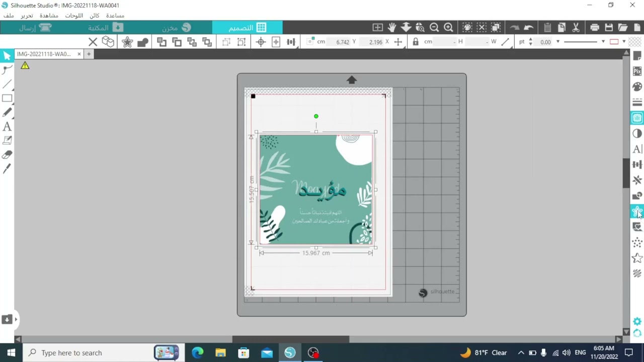Image resolution: width=644 pixels, height=362 pixels.
Task: Open the line color dropdown arrow
Action: pyautogui.click(x=624, y=42)
